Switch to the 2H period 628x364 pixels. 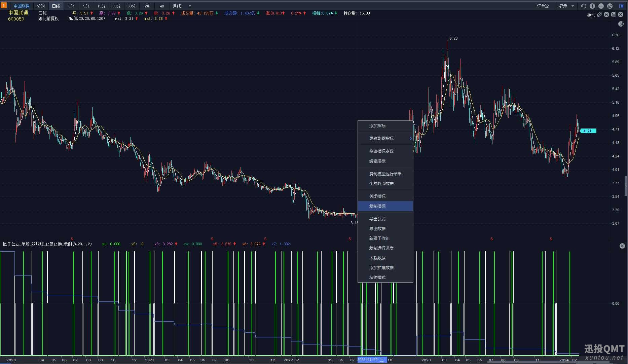point(147,6)
